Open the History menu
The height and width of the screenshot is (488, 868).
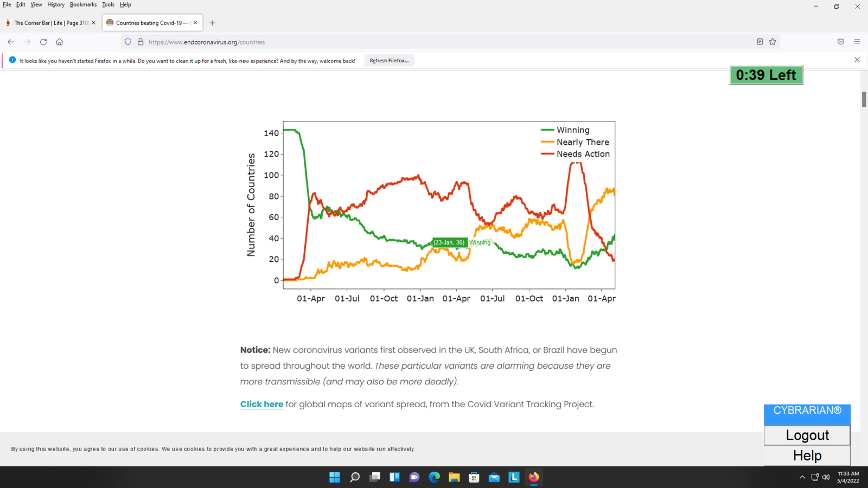[56, 4]
